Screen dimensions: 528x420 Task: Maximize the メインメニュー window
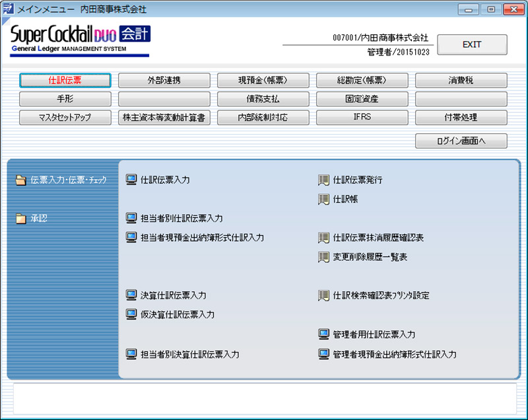click(491, 9)
